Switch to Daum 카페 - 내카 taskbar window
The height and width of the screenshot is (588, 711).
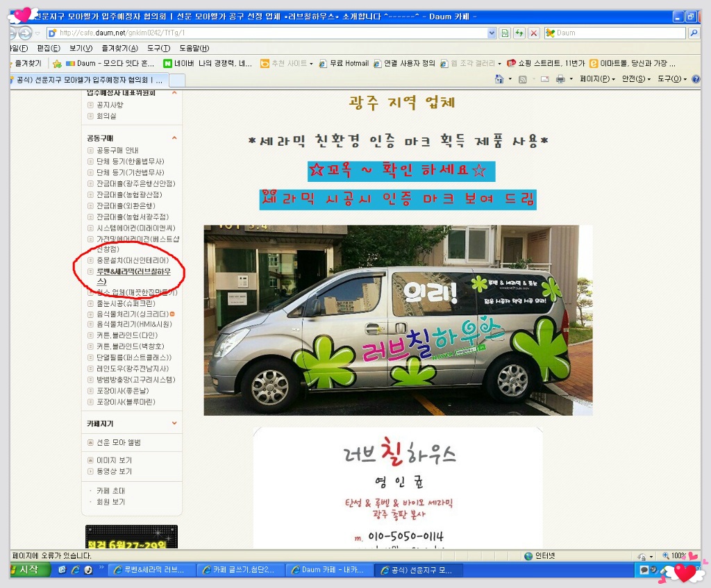point(330,570)
